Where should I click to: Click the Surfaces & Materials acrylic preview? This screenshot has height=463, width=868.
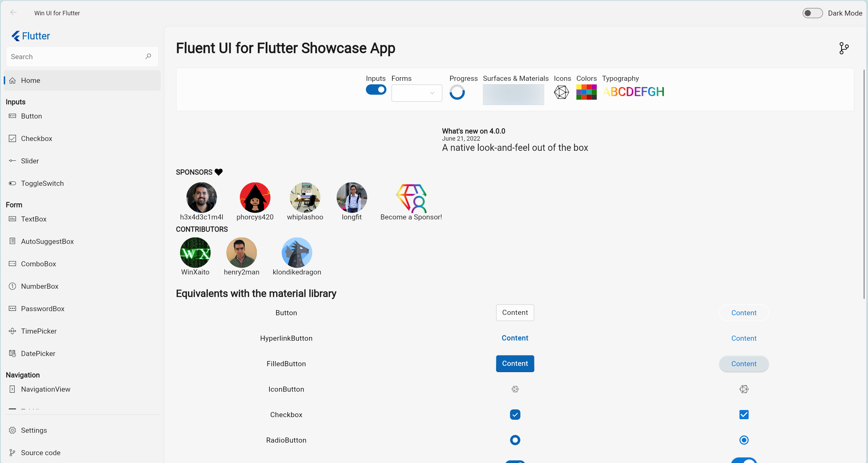513,94
